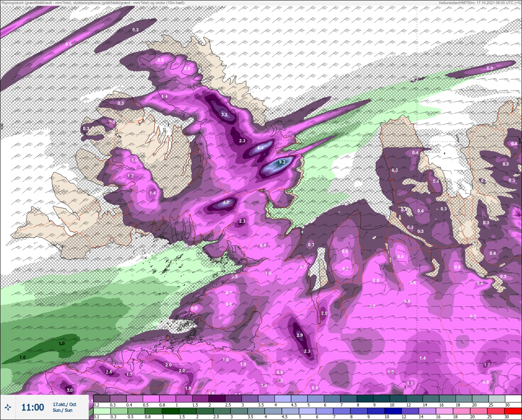Click the 4.4 precipitation value on the map
Viewport: 522px width, 420px height.
pyautogui.click(x=260, y=148)
